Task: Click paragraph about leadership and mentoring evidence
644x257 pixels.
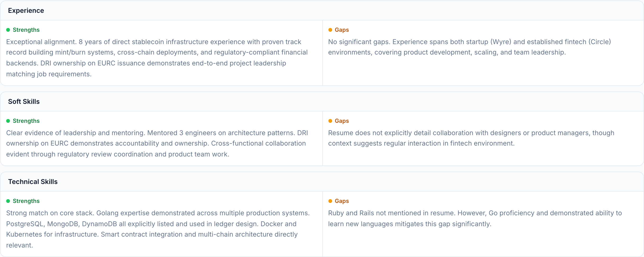Action: (x=157, y=143)
